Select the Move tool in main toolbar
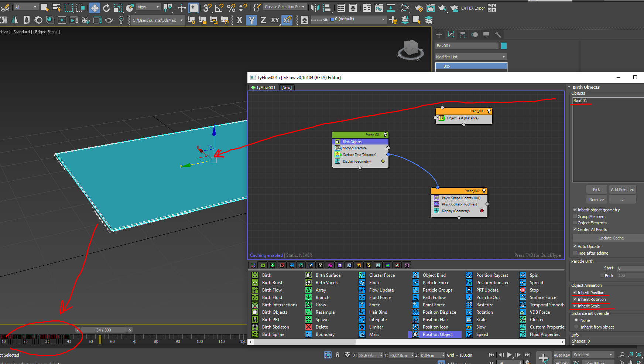644x364 pixels. tap(95, 8)
